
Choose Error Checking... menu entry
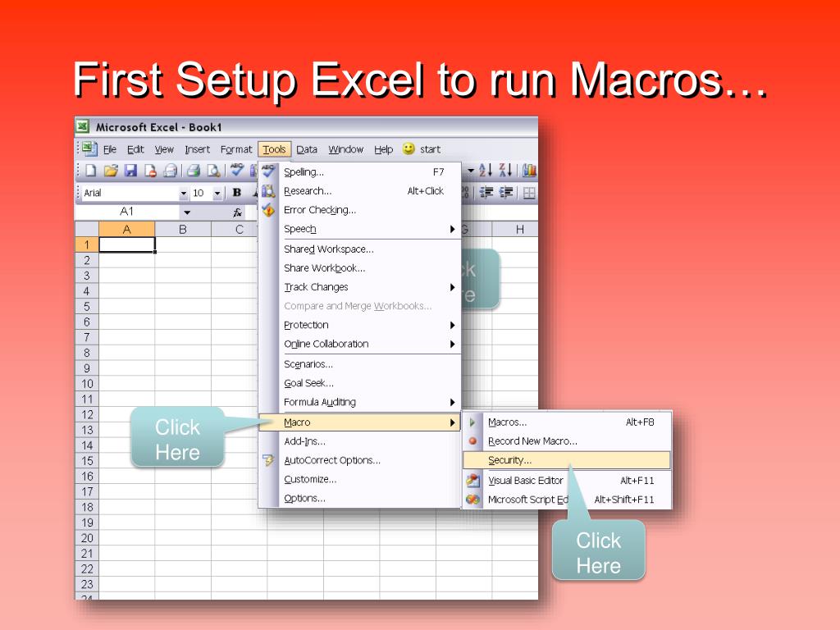pos(359,210)
